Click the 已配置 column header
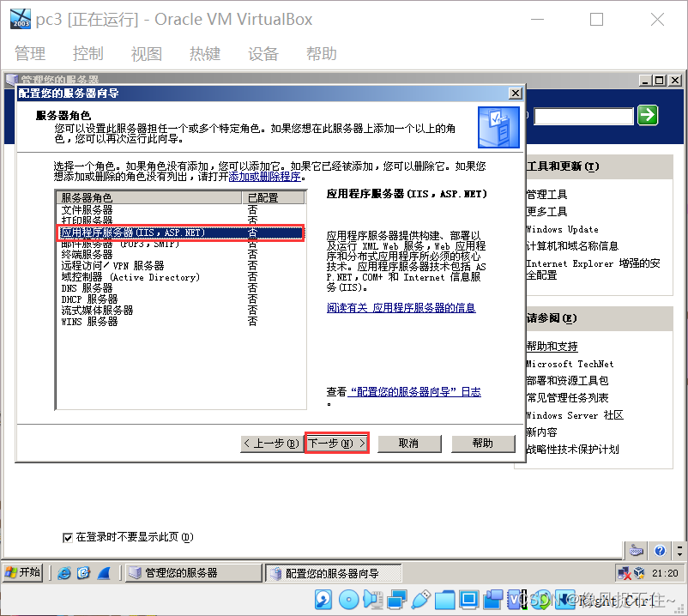The height and width of the screenshot is (616, 688). pos(274,197)
